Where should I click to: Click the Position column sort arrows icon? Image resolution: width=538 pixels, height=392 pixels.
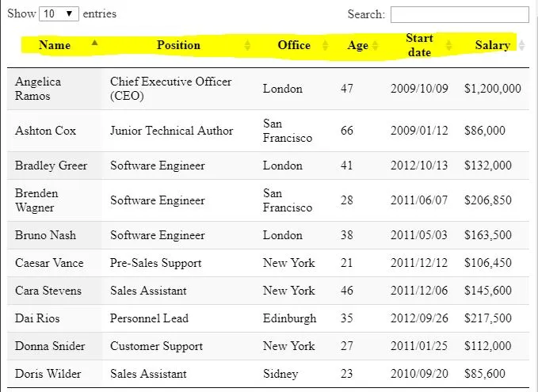click(x=247, y=46)
